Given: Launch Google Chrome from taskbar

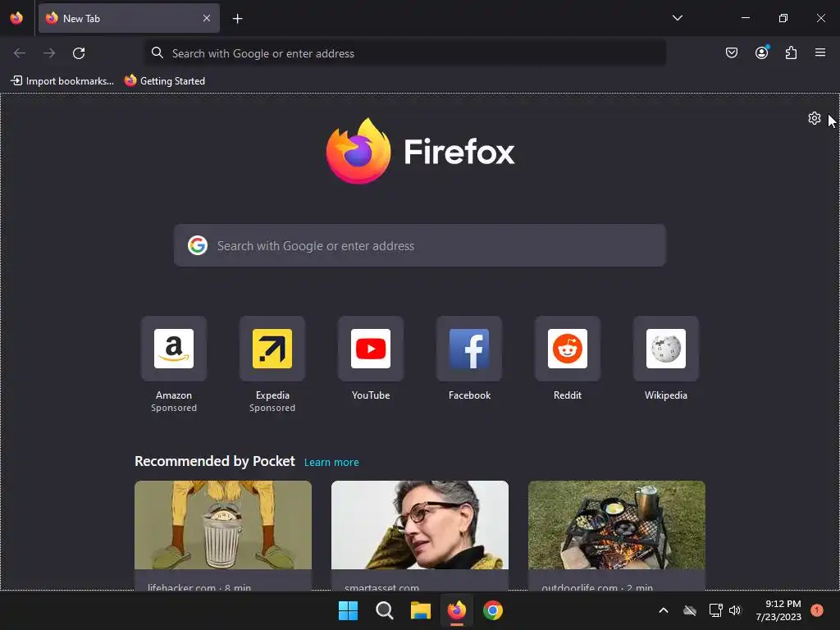Looking at the screenshot, I should tap(493, 610).
